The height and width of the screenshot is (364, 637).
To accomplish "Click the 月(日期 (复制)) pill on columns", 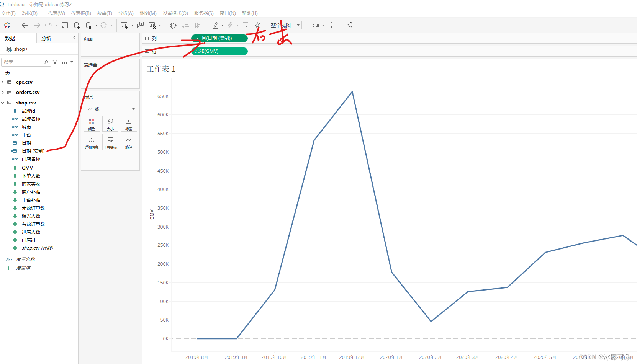I will 219,38.
